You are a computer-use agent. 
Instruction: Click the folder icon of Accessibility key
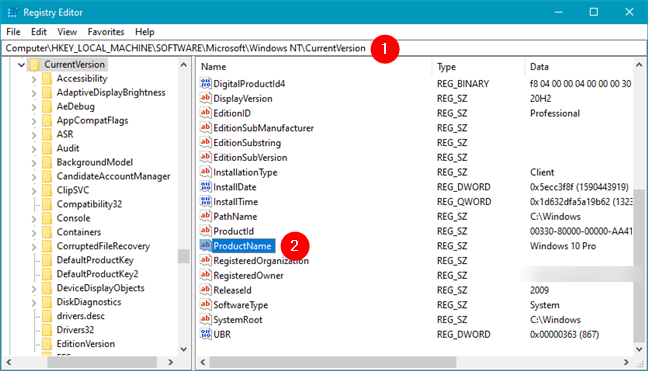click(x=47, y=78)
